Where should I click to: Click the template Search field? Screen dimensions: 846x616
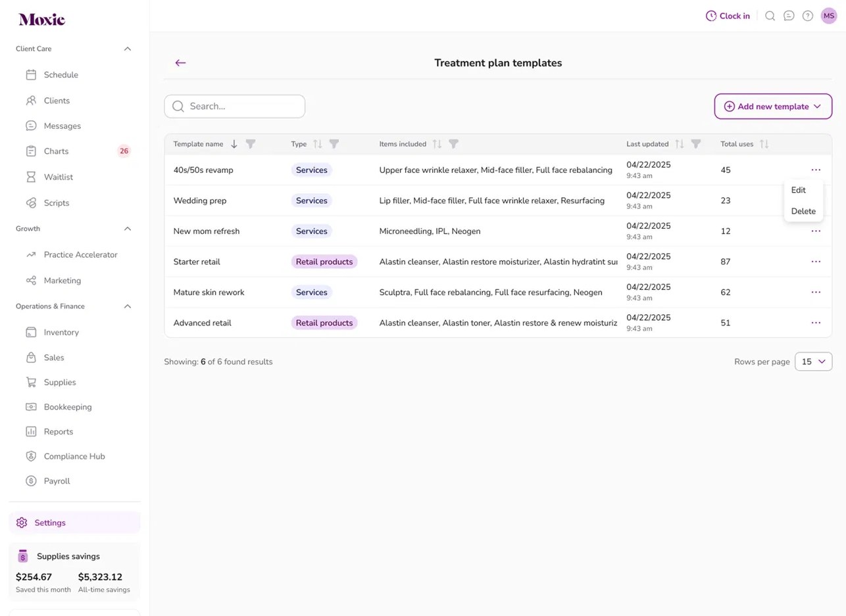click(x=235, y=107)
